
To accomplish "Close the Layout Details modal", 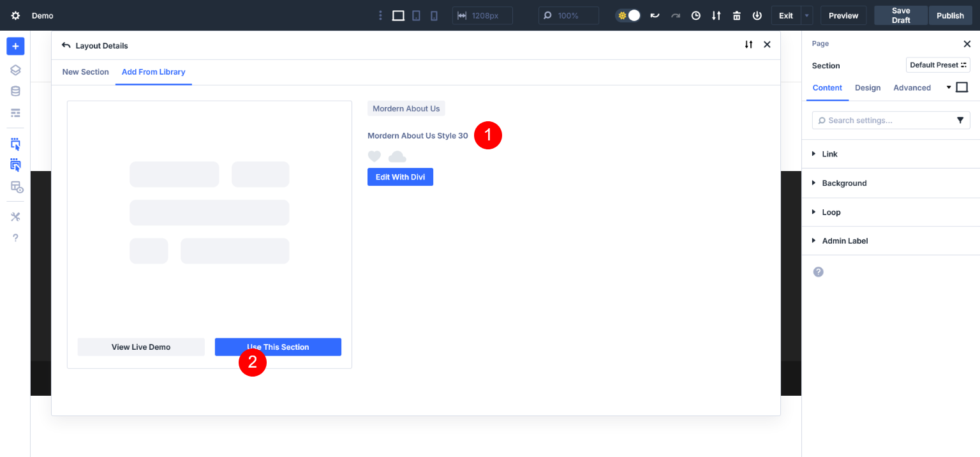I will click(767, 45).
